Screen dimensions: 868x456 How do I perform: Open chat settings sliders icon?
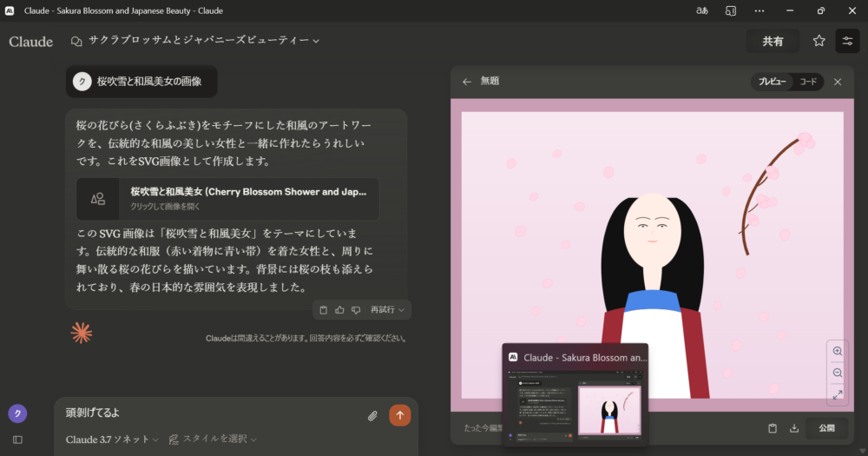click(x=847, y=41)
